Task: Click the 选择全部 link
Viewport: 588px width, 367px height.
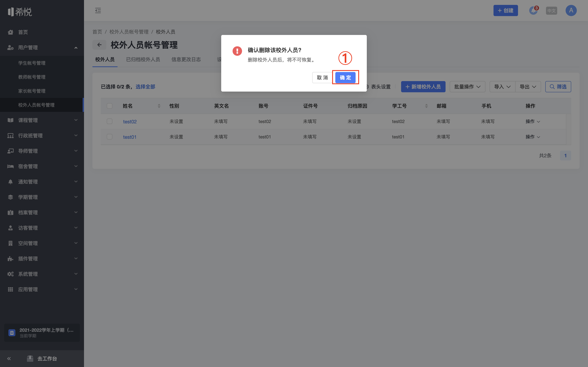Action: [145, 87]
